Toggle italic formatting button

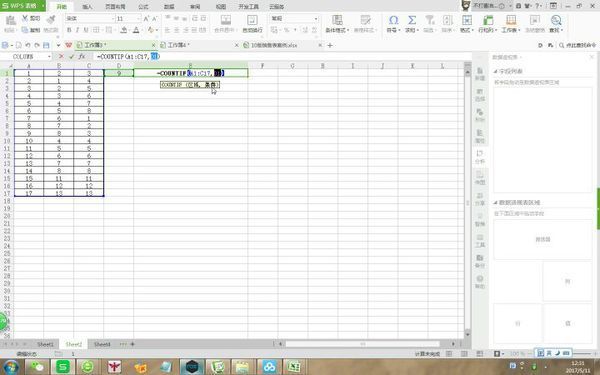pos(77,30)
